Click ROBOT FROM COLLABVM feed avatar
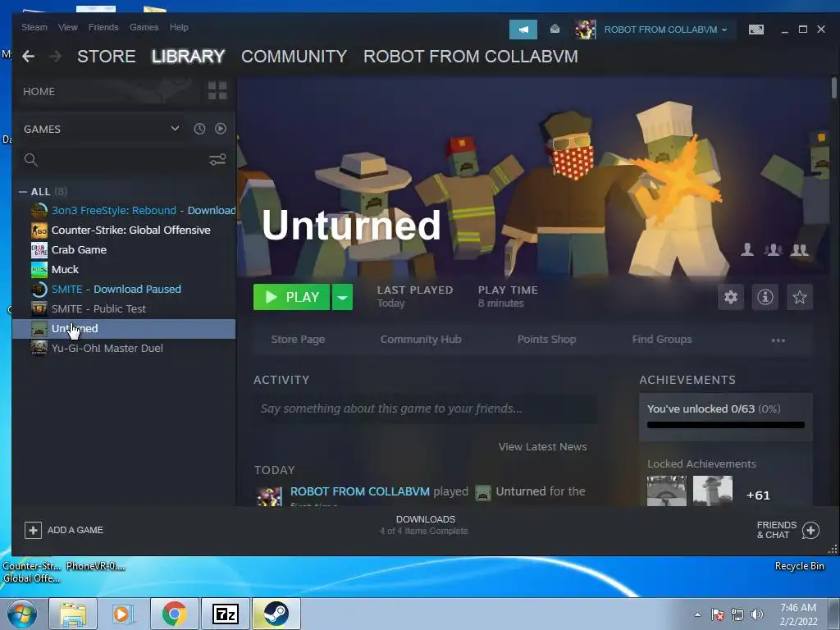This screenshot has height=630, width=840. coord(269,496)
